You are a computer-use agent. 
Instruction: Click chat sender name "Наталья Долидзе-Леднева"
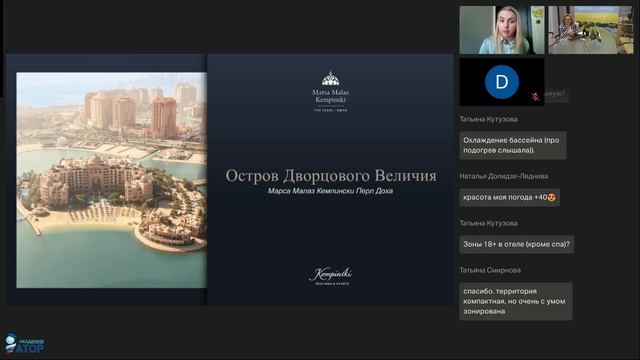point(504,176)
